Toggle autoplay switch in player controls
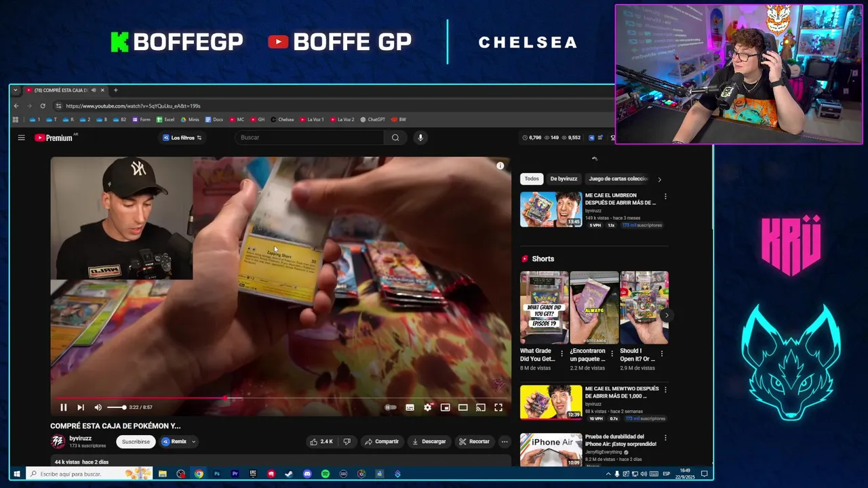 click(x=391, y=407)
